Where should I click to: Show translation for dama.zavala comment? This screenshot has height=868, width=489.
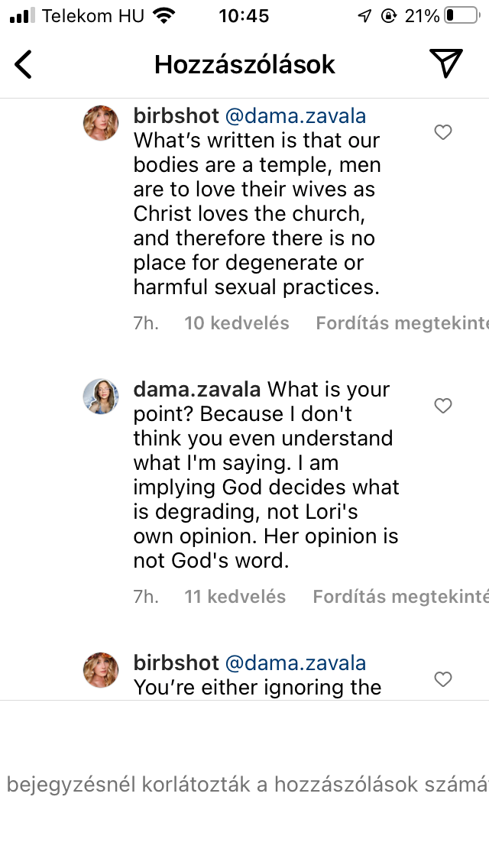[400, 597]
